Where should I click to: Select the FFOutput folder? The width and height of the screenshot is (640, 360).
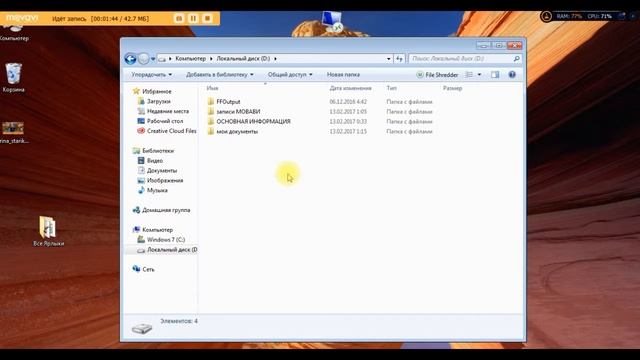(x=228, y=102)
